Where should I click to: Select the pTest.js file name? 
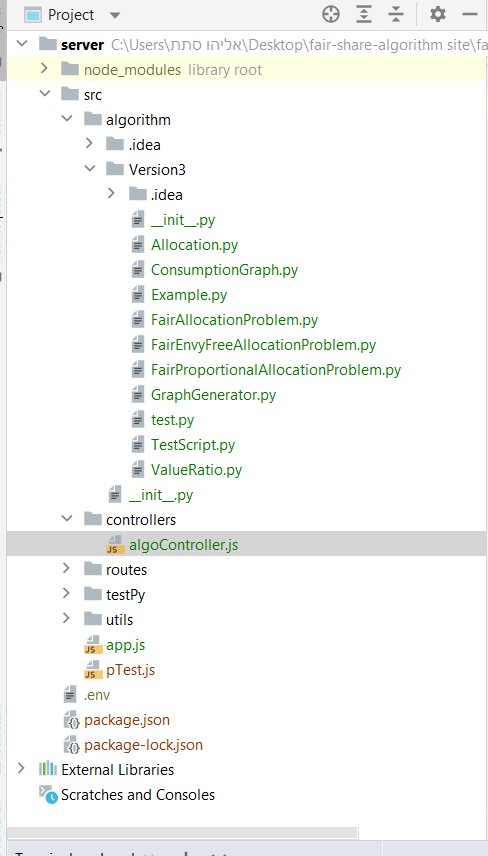[x=130, y=670]
